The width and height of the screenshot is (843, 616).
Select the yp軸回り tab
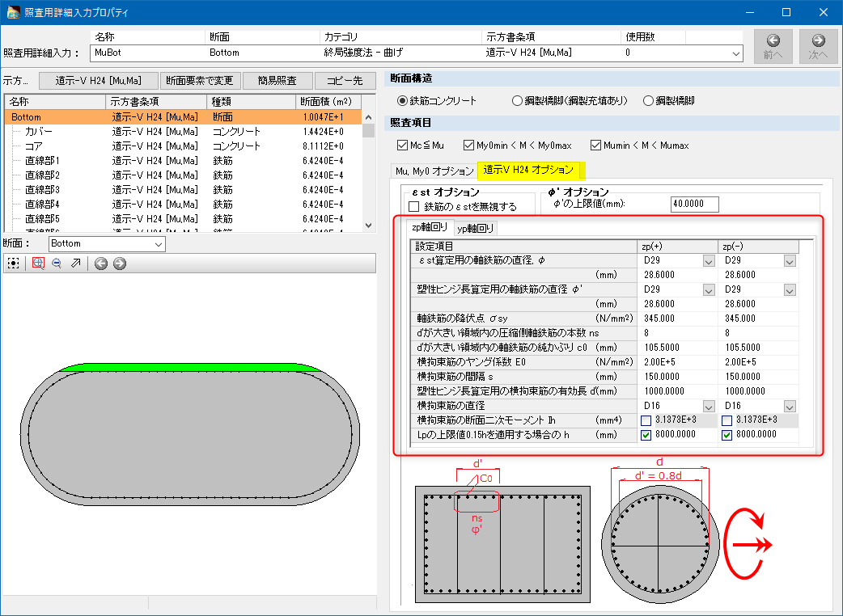point(475,228)
